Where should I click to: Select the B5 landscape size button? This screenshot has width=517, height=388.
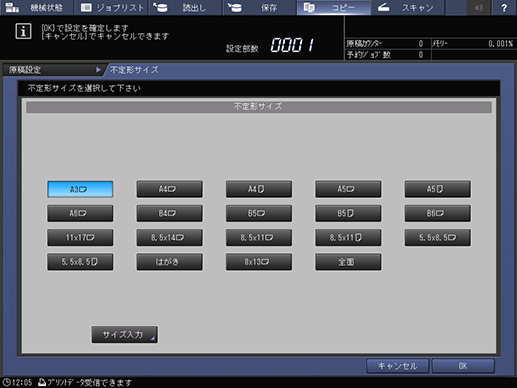pos(259,213)
